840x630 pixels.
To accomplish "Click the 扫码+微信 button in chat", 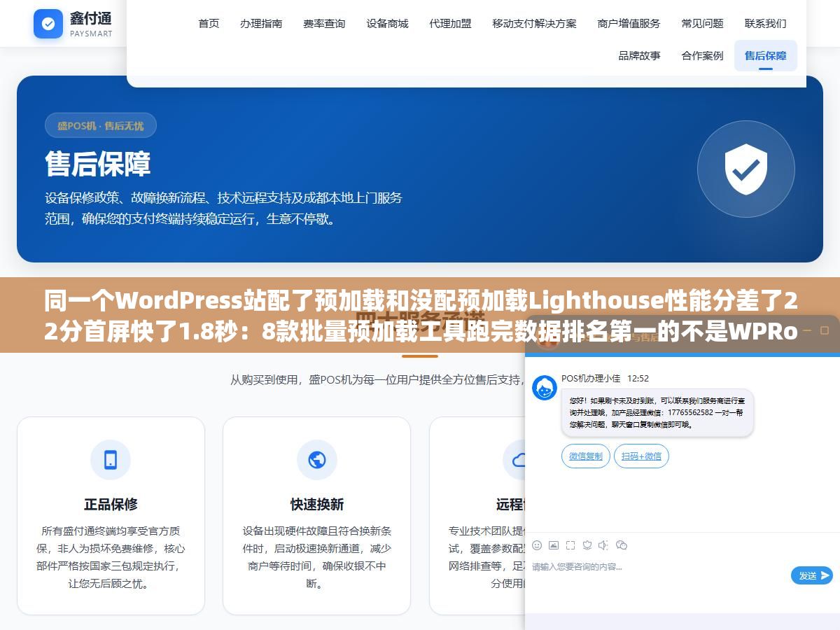I will (x=641, y=456).
